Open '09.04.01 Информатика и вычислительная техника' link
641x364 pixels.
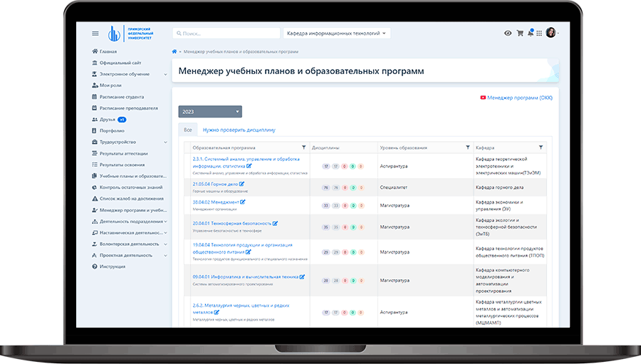pos(245,277)
